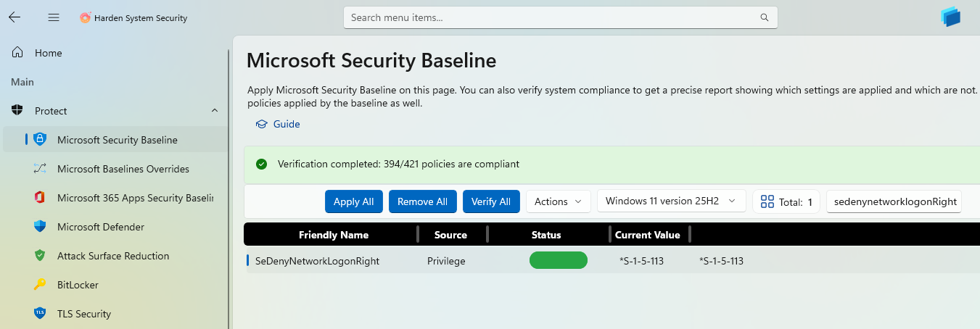The height and width of the screenshot is (329, 980).
Task: Click the Microsoft Security Baseline lock icon
Action: point(40,140)
